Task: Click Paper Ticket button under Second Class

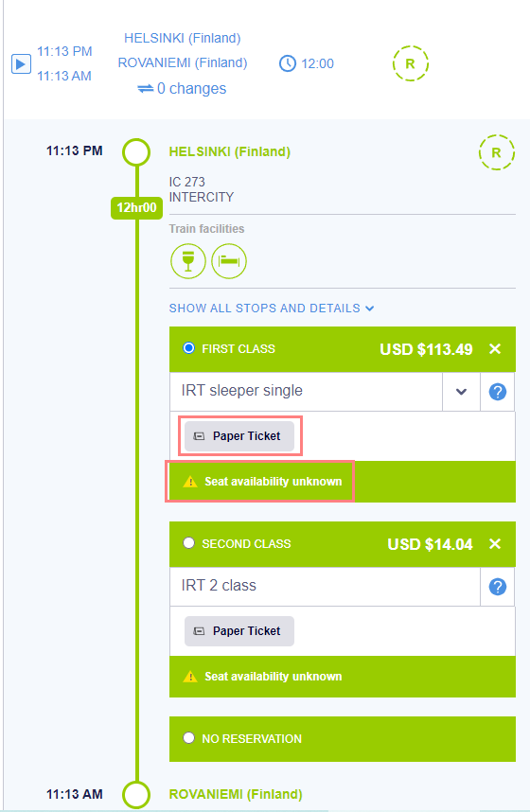Action: point(239,630)
